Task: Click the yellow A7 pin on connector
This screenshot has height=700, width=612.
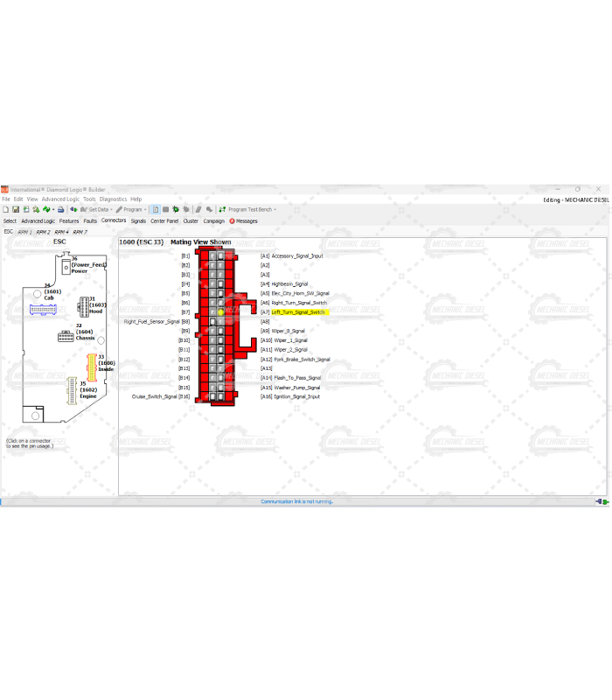Action: (220, 312)
